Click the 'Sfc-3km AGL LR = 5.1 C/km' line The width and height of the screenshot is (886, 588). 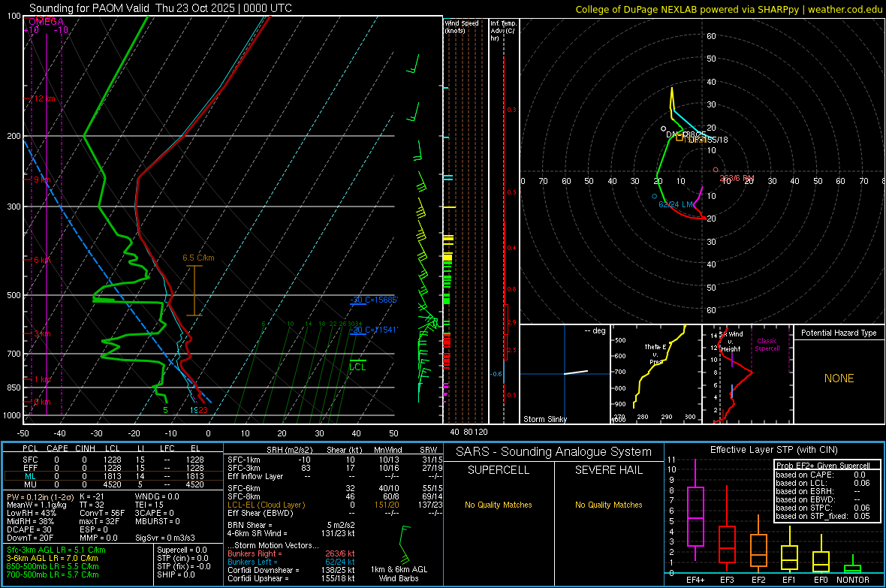coord(56,550)
